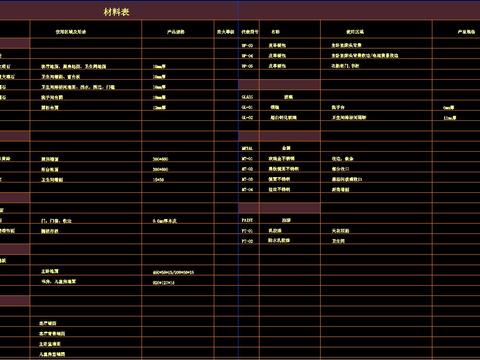Select the 12mm thickness value for GL-02
The width and height of the screenshot is (480, 360).
click(450, 118)
